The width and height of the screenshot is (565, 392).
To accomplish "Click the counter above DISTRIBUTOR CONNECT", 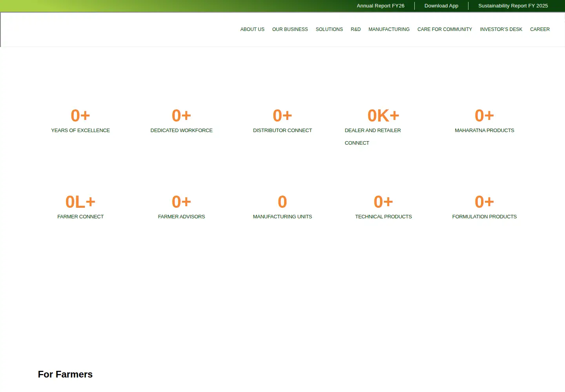I will point(282,116).
